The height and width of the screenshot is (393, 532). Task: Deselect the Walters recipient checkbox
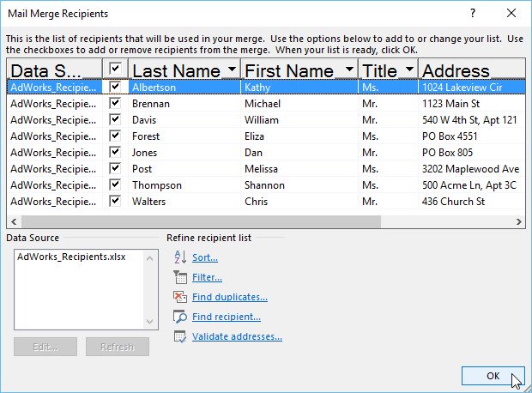coord(115,201)
